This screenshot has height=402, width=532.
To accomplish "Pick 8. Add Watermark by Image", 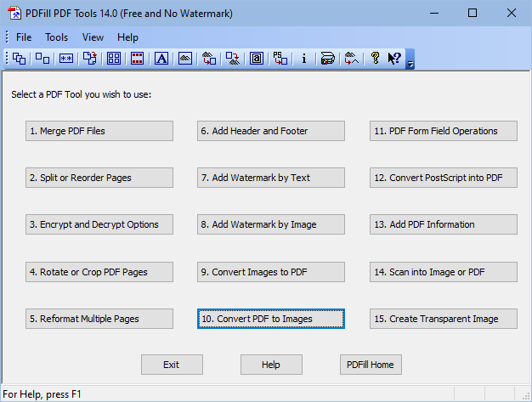I will 271,224.
